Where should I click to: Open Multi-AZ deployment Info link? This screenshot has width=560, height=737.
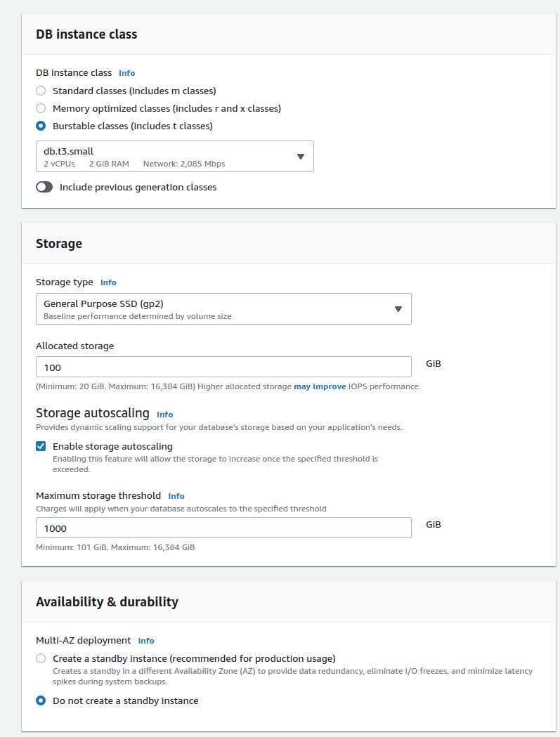pyautogui.click(x=146, y=641)
